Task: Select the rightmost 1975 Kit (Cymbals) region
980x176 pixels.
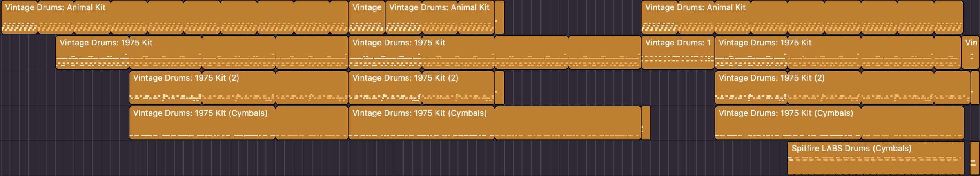Action: click(839, 123)
